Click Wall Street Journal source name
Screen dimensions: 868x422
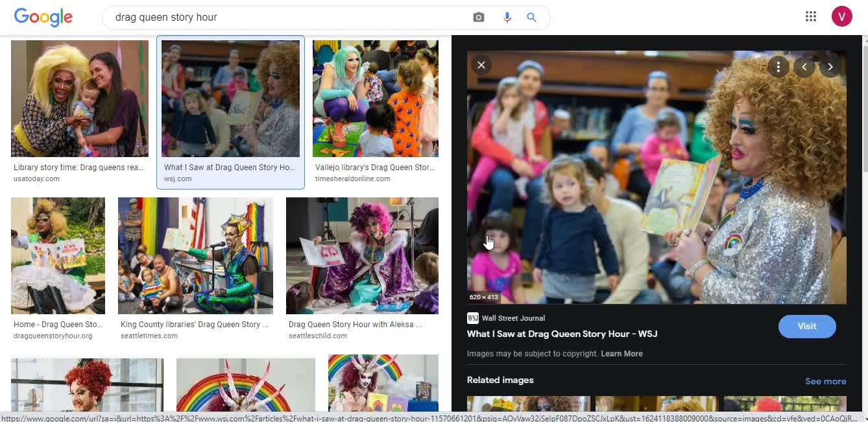pyautogui.click(x=513, y=318)
